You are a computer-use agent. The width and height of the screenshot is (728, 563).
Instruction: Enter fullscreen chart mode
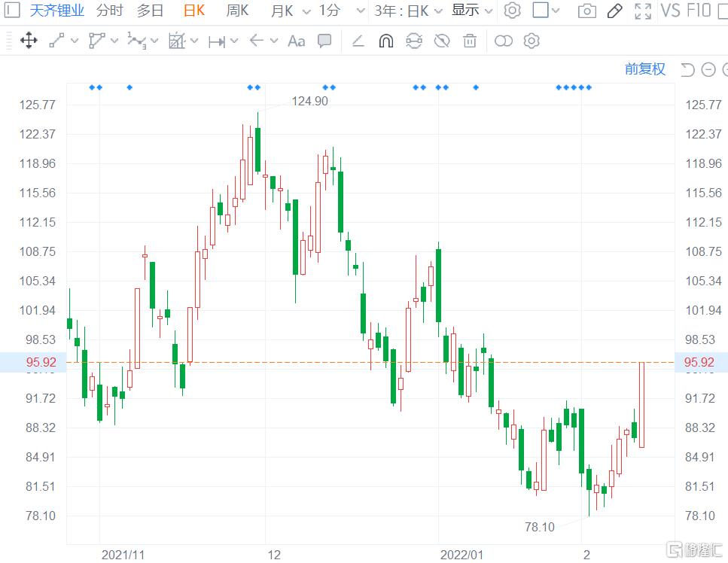643,11
